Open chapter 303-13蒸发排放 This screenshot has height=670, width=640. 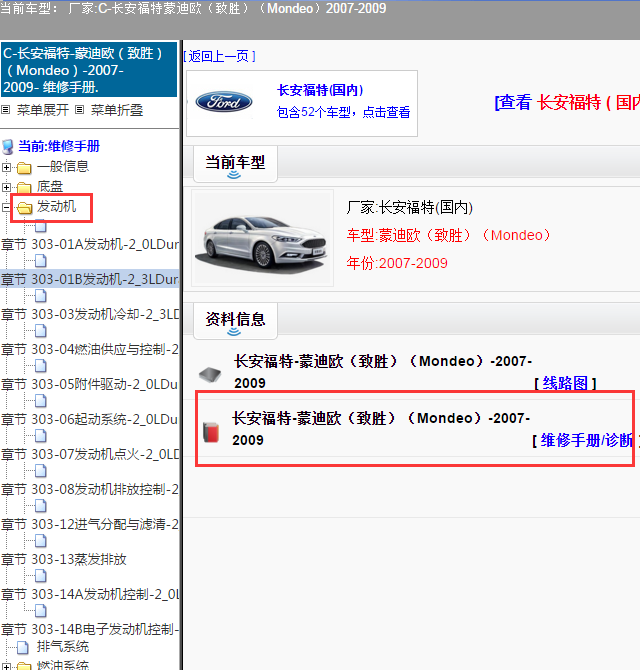pos(64,560)
